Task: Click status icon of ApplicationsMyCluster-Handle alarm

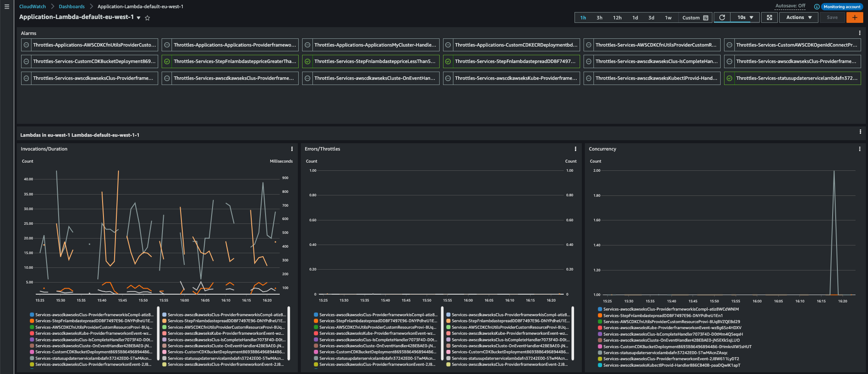Action: coord(307,45)
